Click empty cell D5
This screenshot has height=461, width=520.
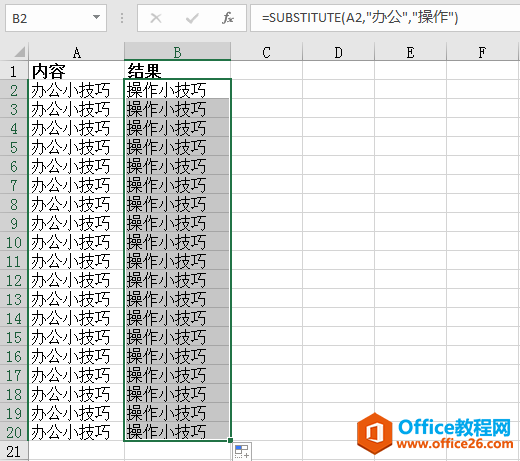pyautogui.click(x=338, y=146)
